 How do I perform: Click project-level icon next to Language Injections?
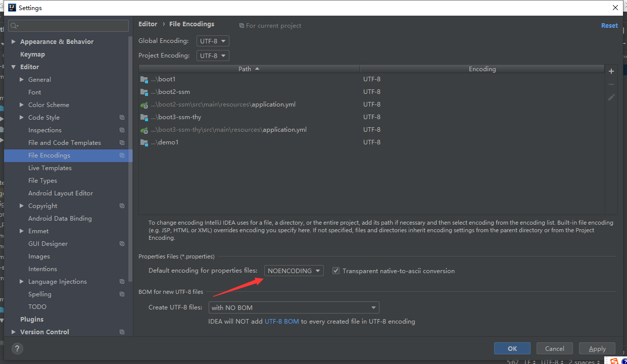122,281
